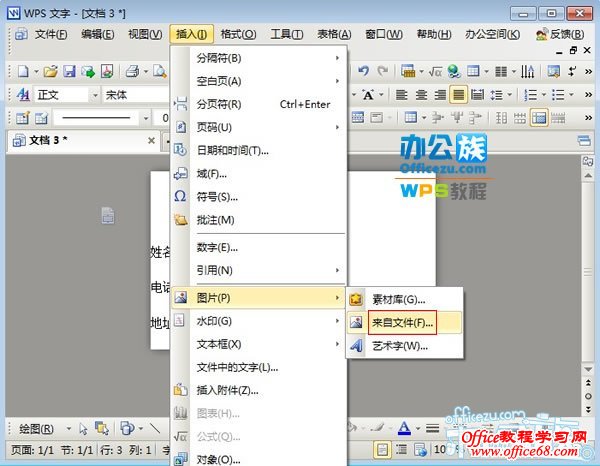This screenshot has height=466, width=600.
Task: Click the Export to PDF icon
Action: coord(107,71)
